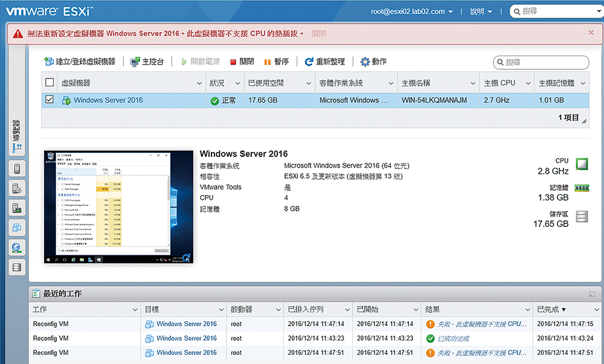
Task: Click the 開啟電源 power on button
Action: [201, 62]
